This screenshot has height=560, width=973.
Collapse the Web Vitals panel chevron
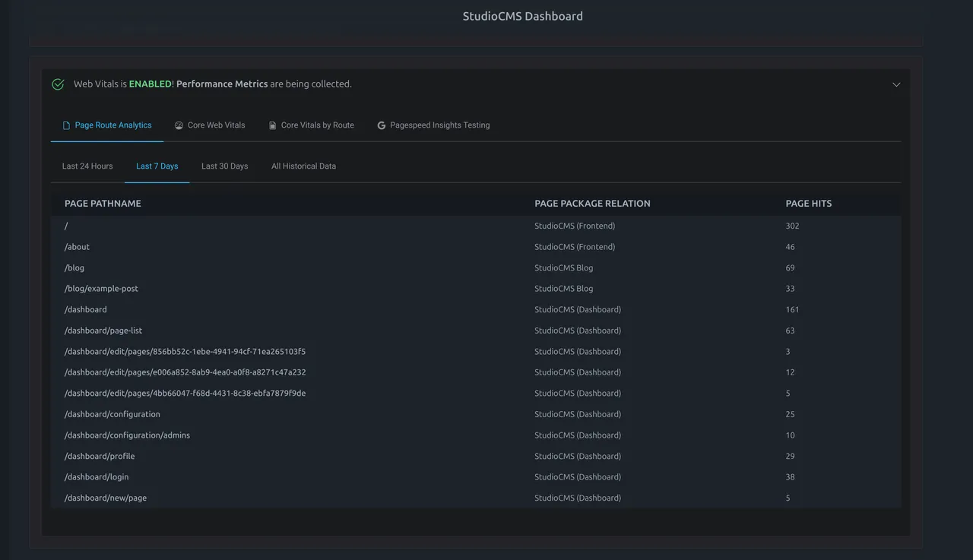click(896, 84)
